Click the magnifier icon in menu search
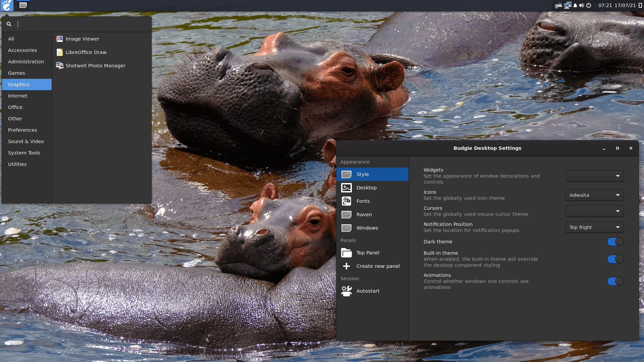 pyautogui.click(x=9, y=24)
